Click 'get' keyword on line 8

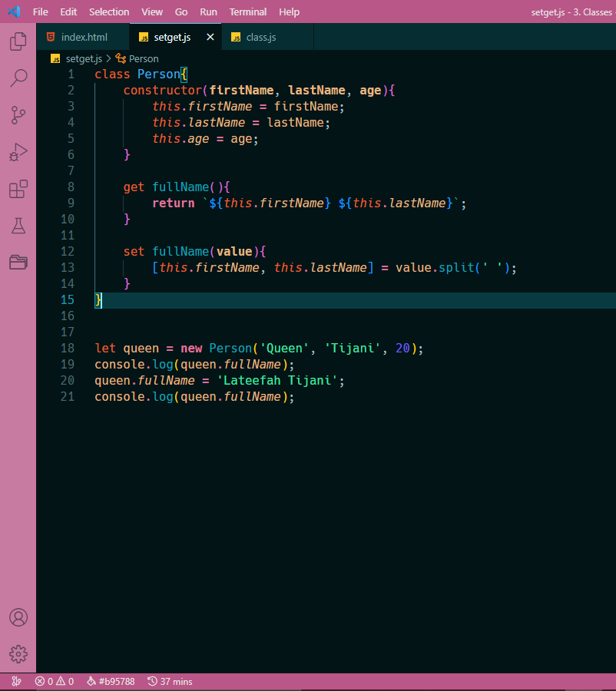134,187
